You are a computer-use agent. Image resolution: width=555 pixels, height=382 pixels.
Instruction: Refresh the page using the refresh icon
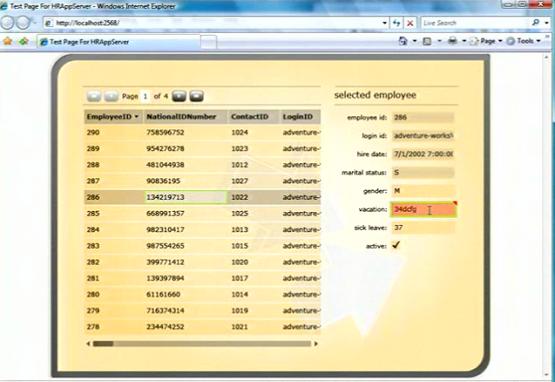(x=396, y=23)
